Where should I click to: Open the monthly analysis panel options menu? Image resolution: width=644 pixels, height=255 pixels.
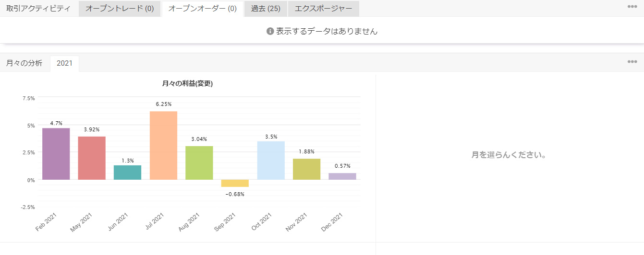coord(632,62)
